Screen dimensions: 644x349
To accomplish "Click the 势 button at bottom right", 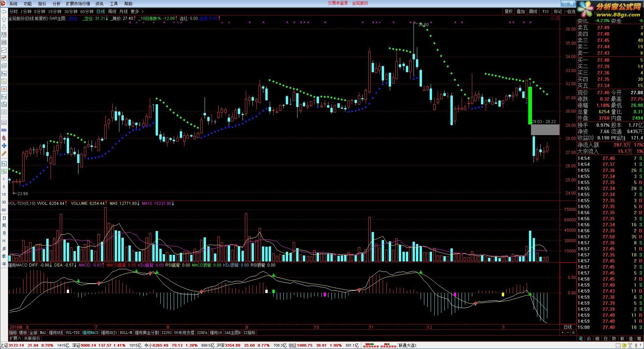I will [614, 339].
